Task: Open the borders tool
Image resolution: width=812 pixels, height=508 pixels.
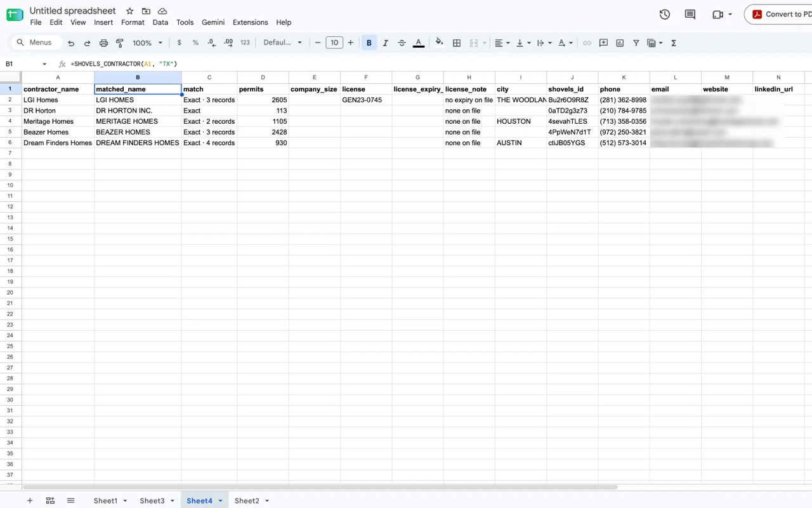Action: tap(457, 43)
